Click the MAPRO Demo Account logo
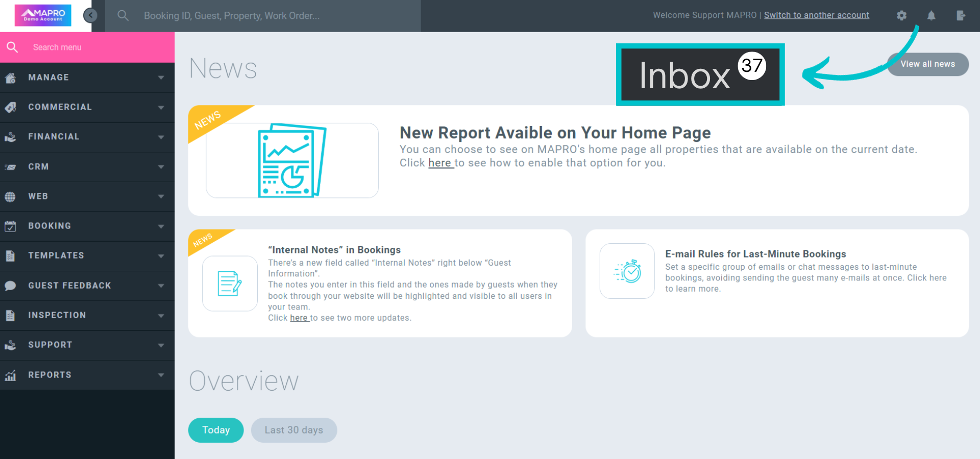Image resolution: width=980 pixels, height=459 pixels. (x=43, y=15)
